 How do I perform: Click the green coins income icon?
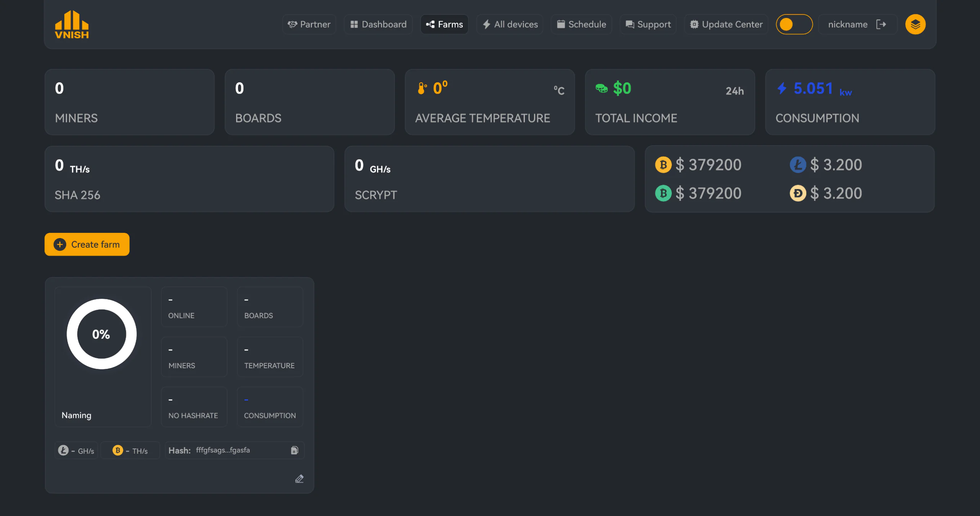coord(601,88)
